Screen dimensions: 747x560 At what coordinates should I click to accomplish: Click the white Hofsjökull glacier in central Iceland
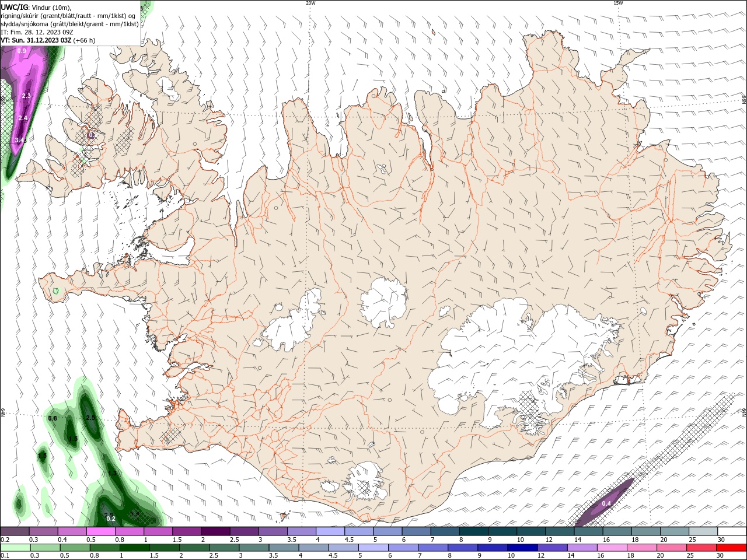coord(383,302)
